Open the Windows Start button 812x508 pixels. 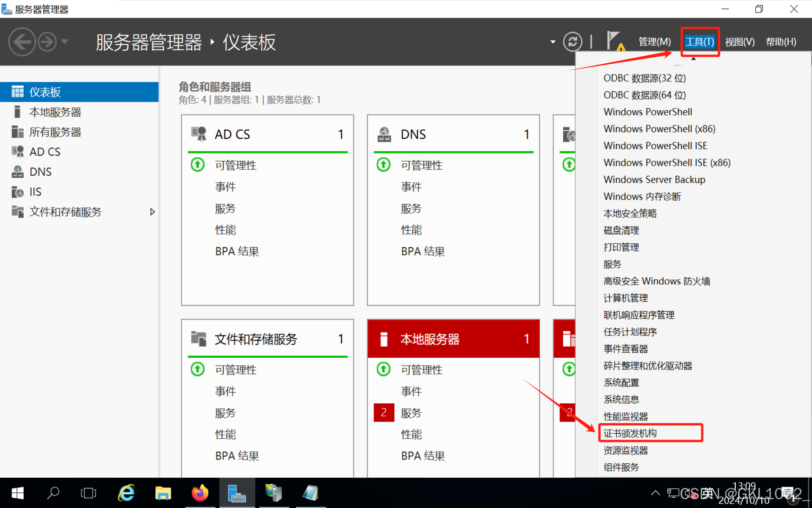pos(17,493)
